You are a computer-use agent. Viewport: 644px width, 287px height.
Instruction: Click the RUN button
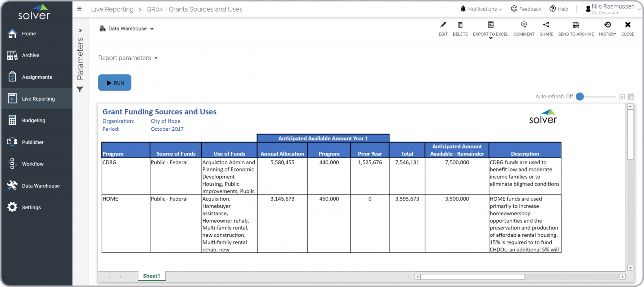[115, 83]
